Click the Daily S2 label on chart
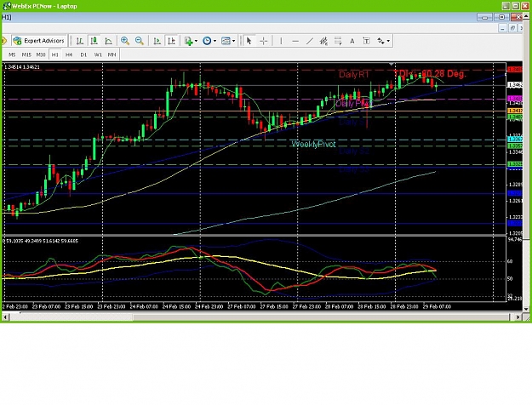532x405 pixels. click(354, 151)
